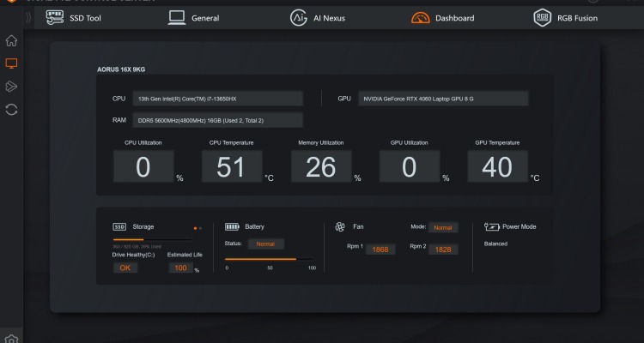Screen dimensions: 644x343
Task: Click the battery level bar
Action: pos(270,259)
